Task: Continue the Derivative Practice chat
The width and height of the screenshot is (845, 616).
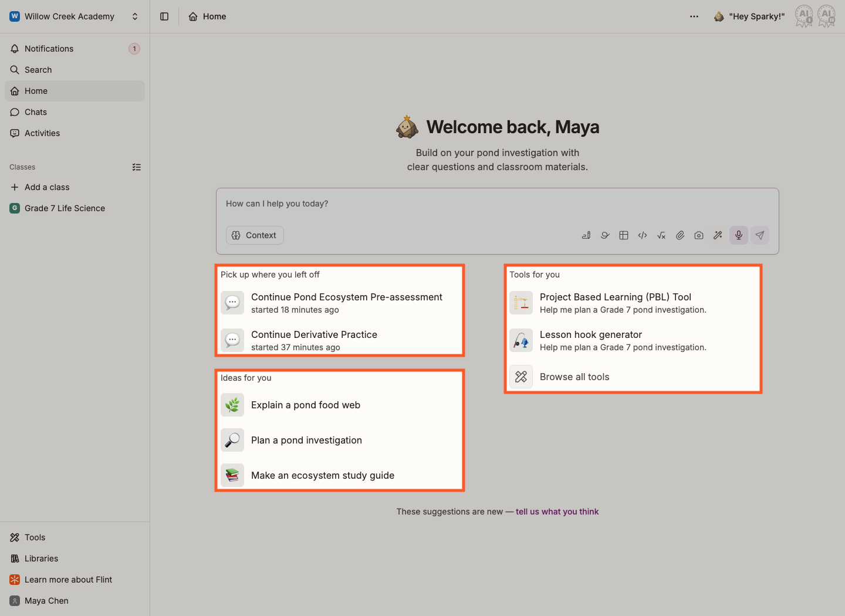Action: pyautogui.click(x=340, y=340)
